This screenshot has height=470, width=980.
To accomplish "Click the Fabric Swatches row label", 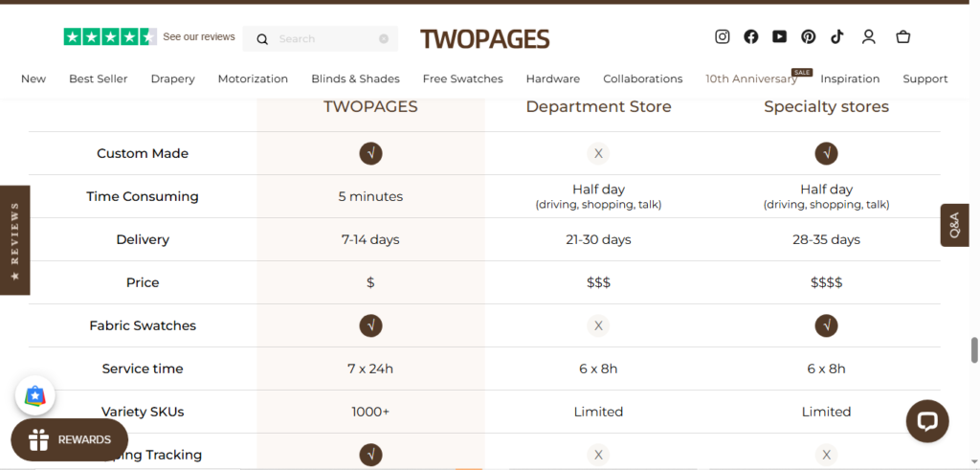I will pyautogui.click(x=143, y=325).
